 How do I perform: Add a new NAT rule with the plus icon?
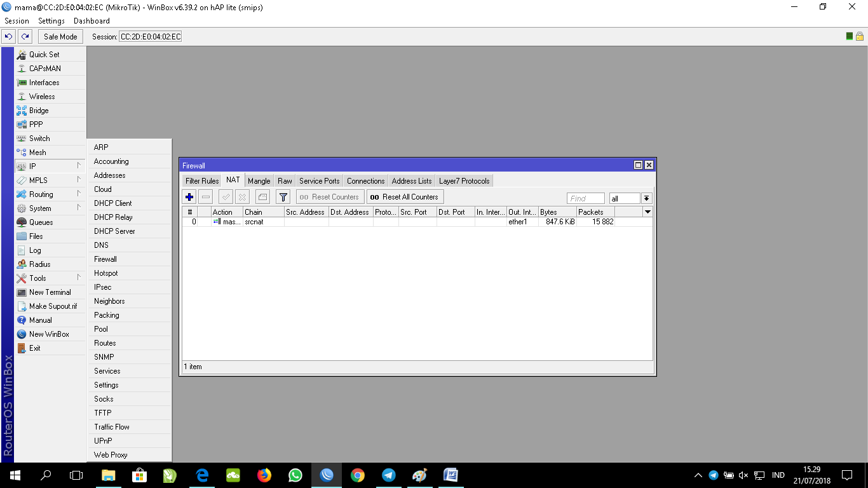(x=189, y=197)
